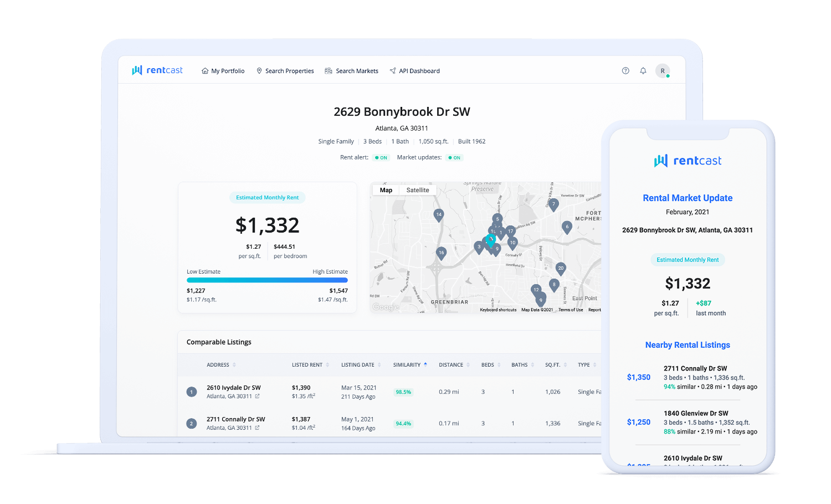
Task: Open the help question mark icon
Action: 625,70
